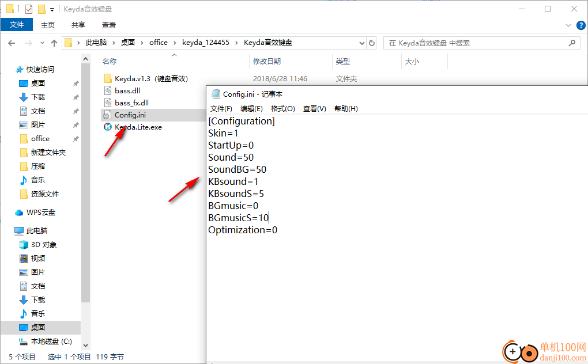This screenshot has height=364, width=588.
Task: Click the Properties quick access toolbar icon
Action: (x=29, y=9)
